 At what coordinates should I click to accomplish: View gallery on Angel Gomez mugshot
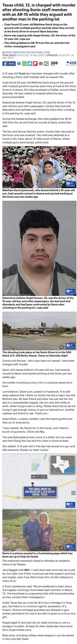tap(70, 292)
